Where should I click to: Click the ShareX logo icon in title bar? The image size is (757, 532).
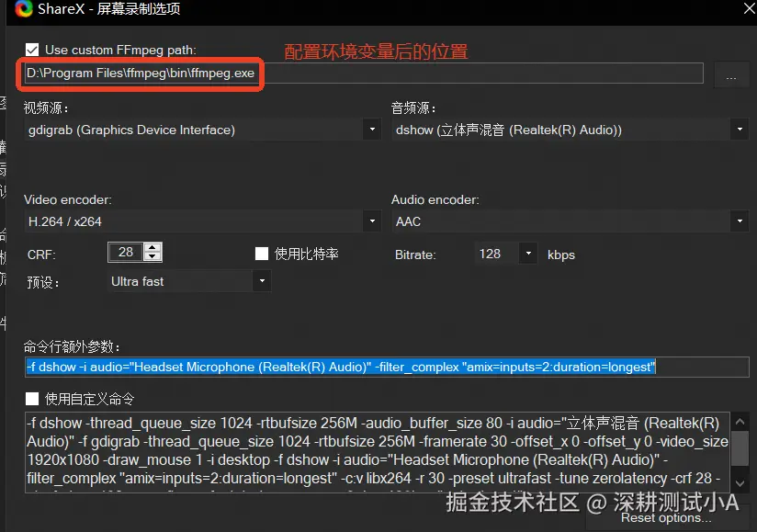coord(23,8)
